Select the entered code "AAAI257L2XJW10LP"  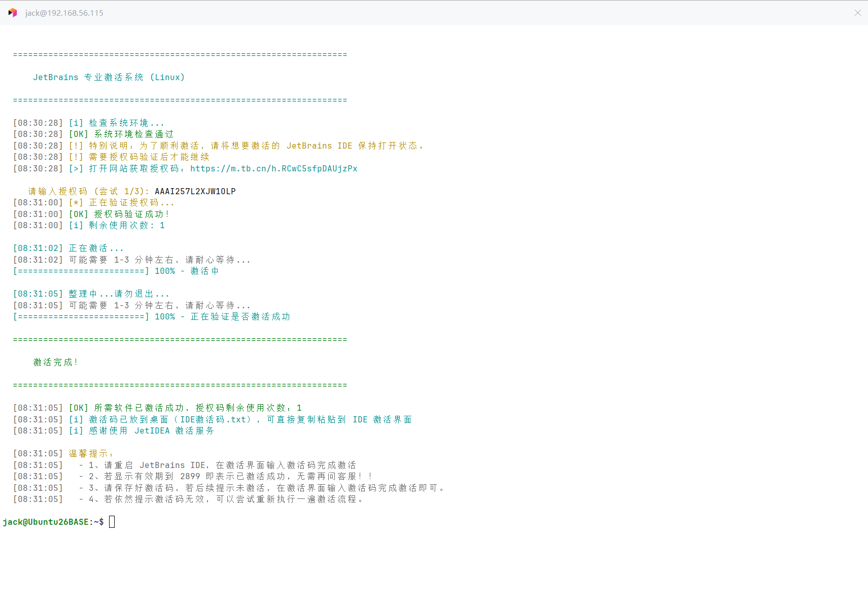pyautogui.click(x=195, y=191)
